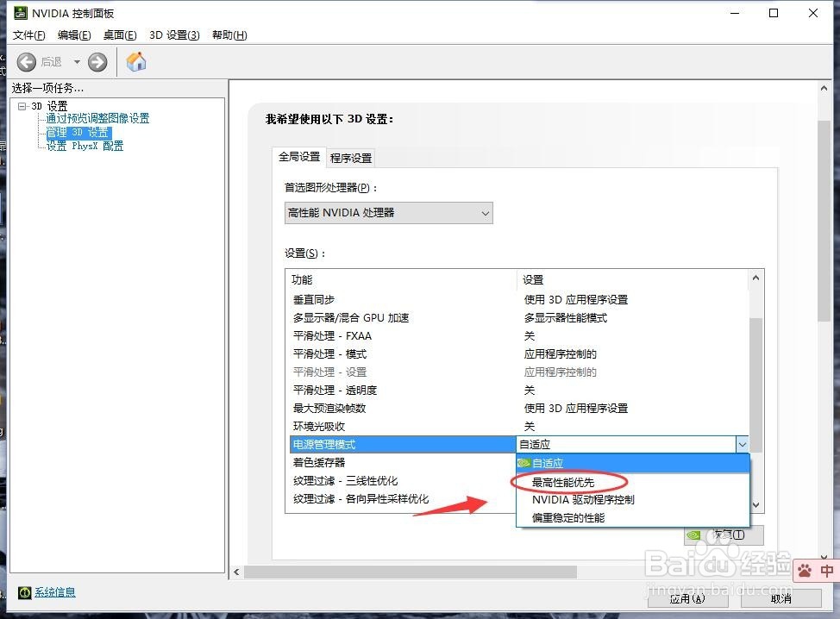
Task: Open the navigation history dropdown beside back button
Action: click(77, 61)
